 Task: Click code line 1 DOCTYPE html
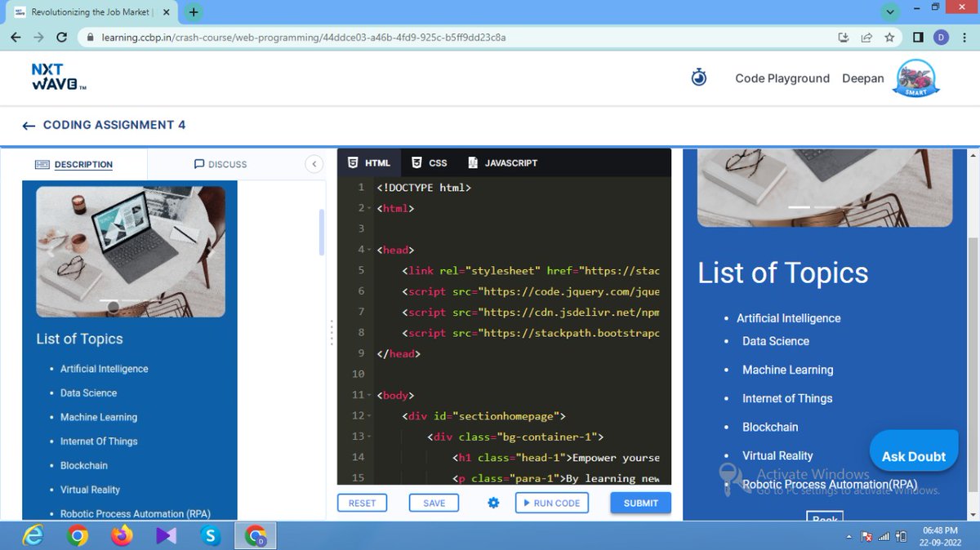pyautogui.click(x=424, y=188)
